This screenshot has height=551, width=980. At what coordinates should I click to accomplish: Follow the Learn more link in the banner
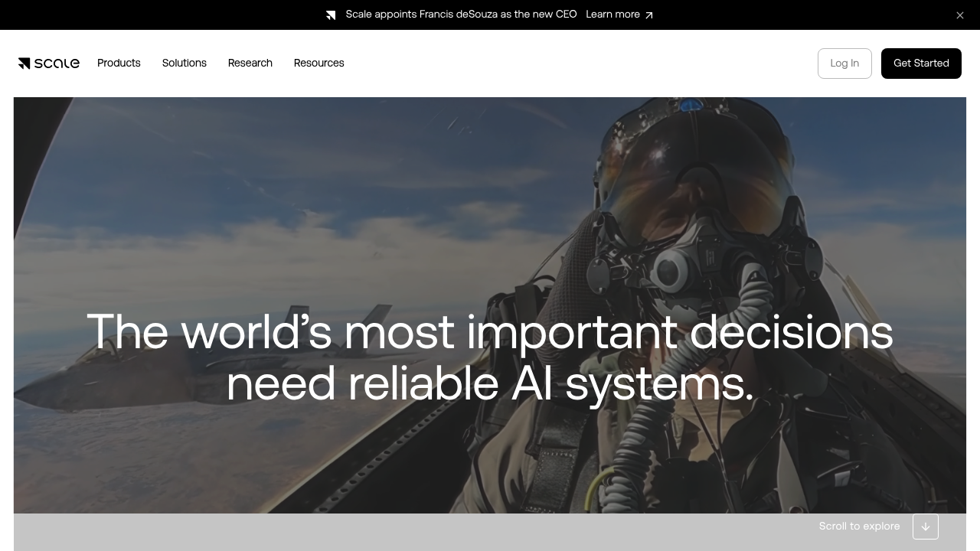pos(619,15)
